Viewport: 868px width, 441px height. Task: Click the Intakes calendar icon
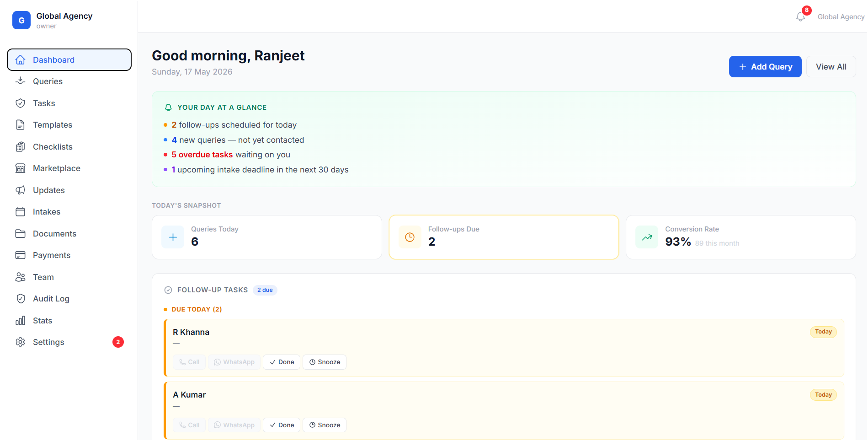(x=21, y=212)
